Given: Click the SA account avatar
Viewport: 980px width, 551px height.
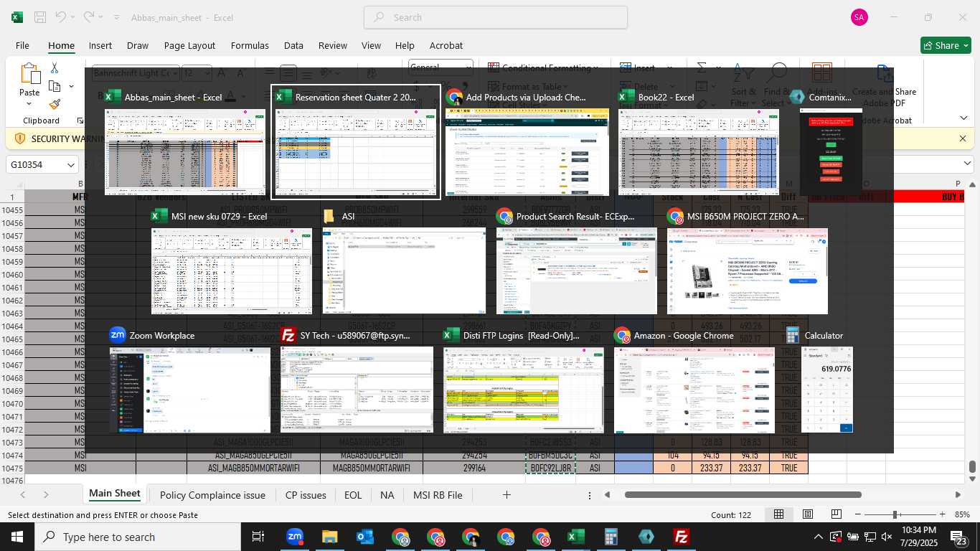Looking at the screenshot, I should tap(859, 17).
